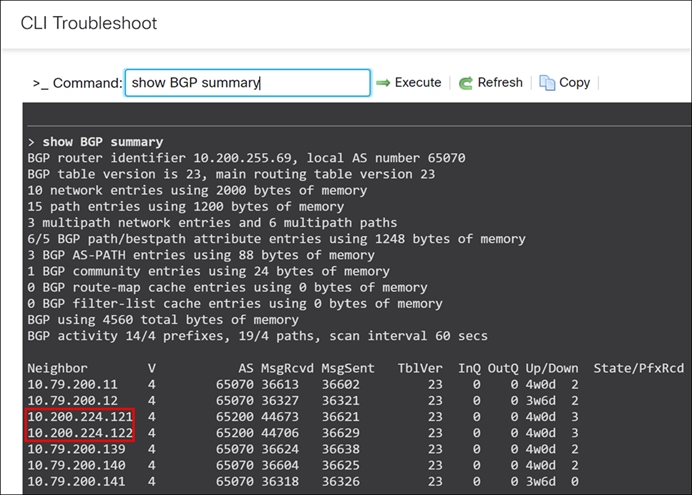This screenshot has height=495, width=692.
Task: Select neighbor 10.200.224.122 in the output
Action: click(80, 432)
